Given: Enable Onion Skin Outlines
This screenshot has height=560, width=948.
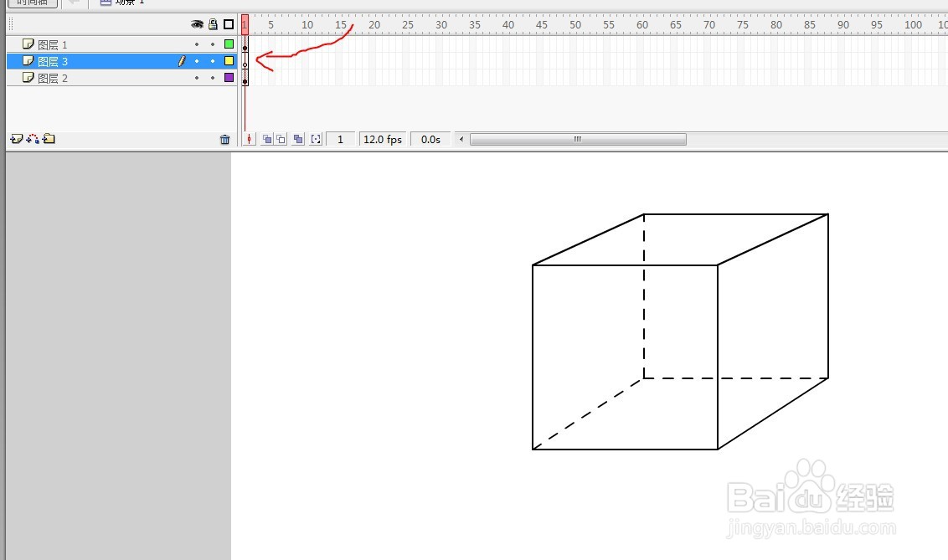Looking at the screenshot, I should coord(281,140).
